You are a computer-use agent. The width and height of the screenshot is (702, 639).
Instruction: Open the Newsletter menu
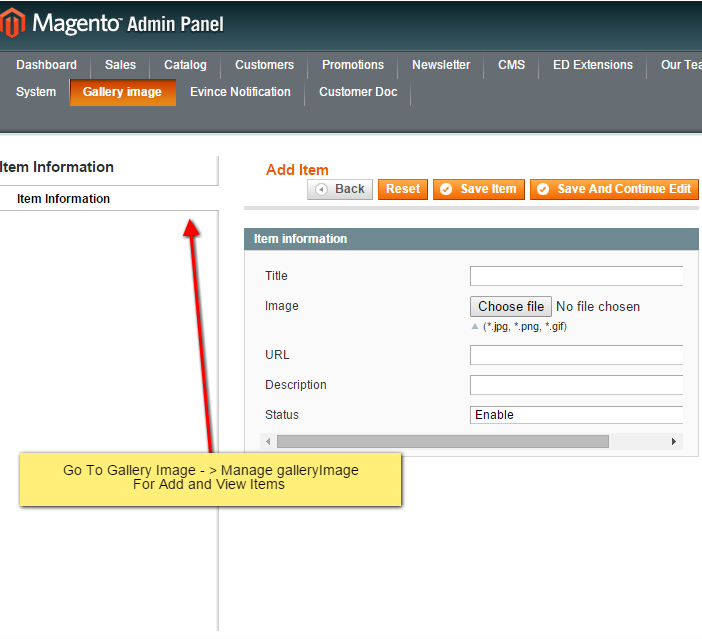pyautogui.click(x=441, y=65)
